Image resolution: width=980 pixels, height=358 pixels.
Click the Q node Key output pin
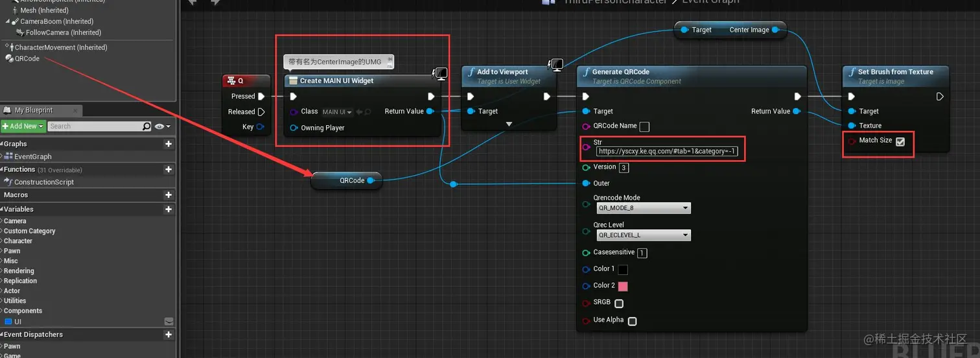point(261,127)
